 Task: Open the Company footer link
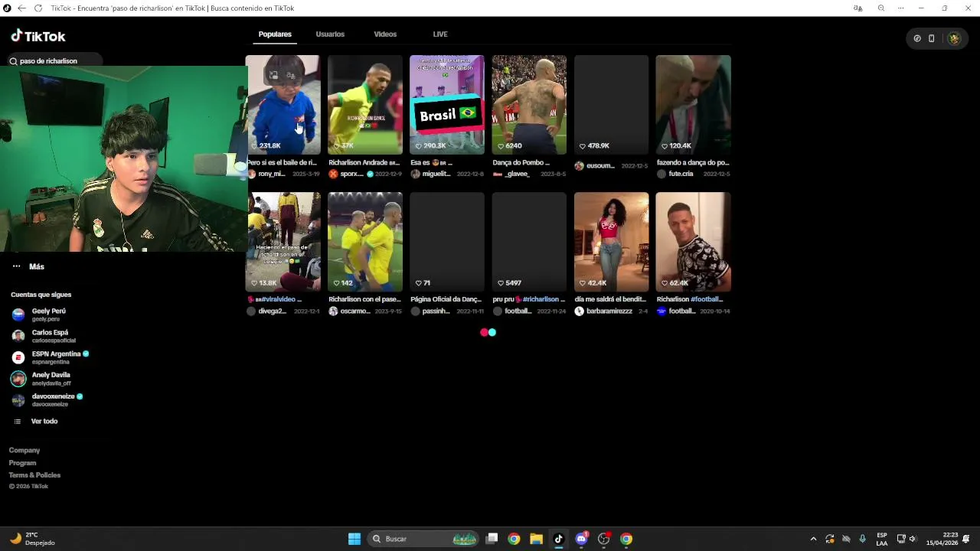pos(24,451)
